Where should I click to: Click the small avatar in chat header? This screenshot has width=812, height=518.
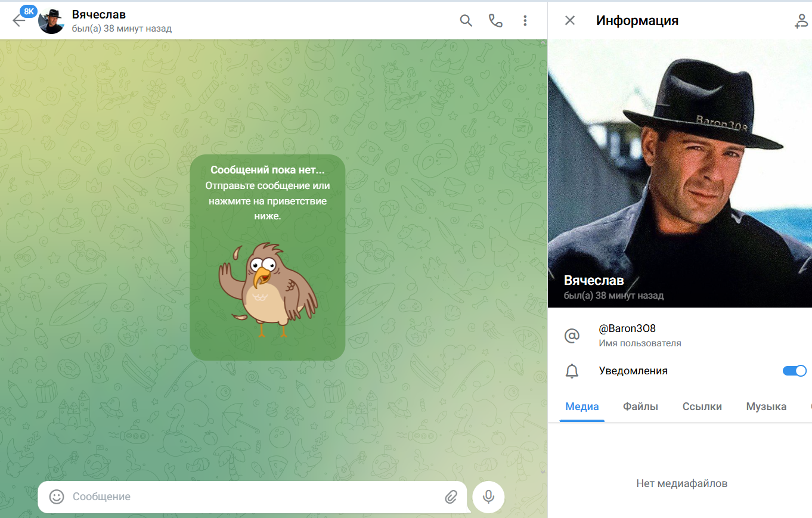51,21
